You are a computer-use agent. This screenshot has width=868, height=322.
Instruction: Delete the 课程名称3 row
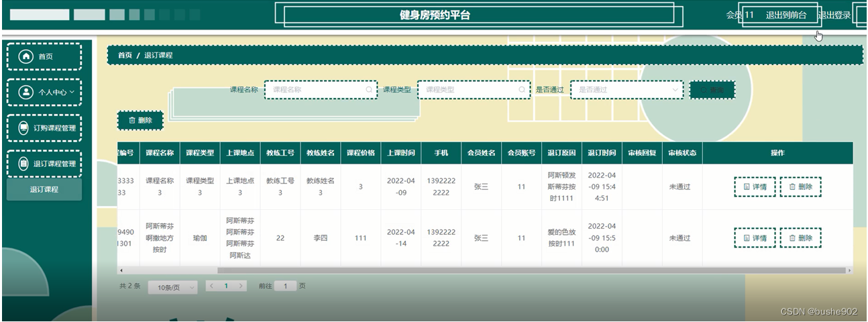point(800,186)
